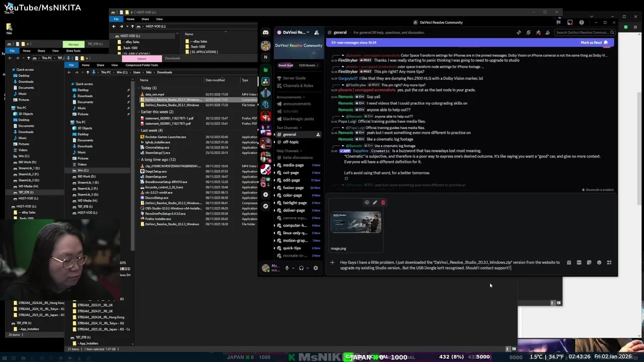Toggle spoiler eye icon on image attachment

[x=367, y=203]
